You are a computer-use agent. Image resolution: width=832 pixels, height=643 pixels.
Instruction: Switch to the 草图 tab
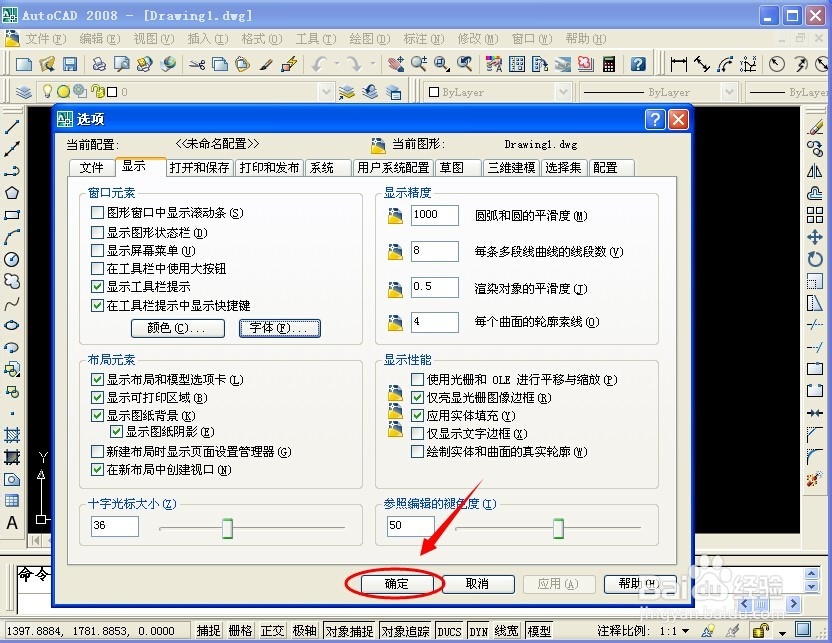click(x=458, y=168)
